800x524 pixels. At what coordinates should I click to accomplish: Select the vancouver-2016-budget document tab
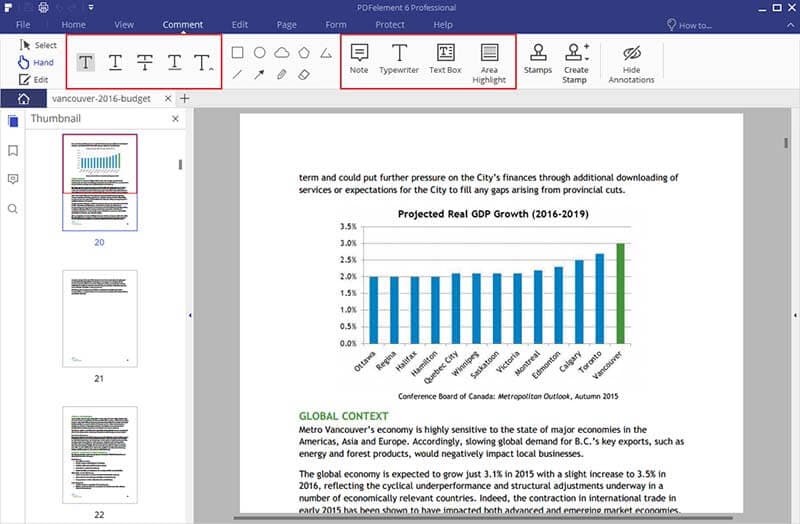point(101,98)
